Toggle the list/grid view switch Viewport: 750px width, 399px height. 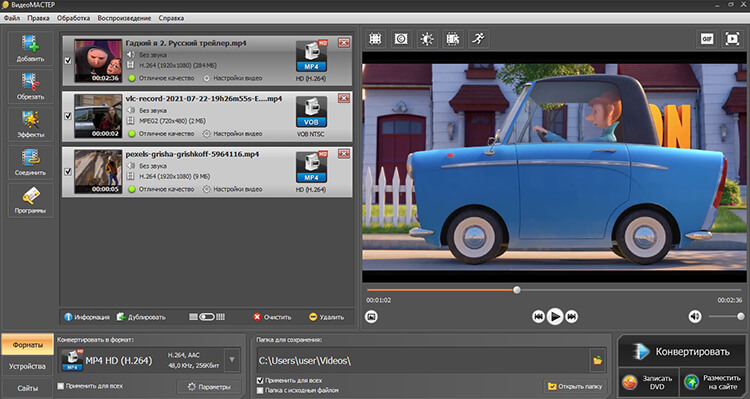[x=207, y=317]
